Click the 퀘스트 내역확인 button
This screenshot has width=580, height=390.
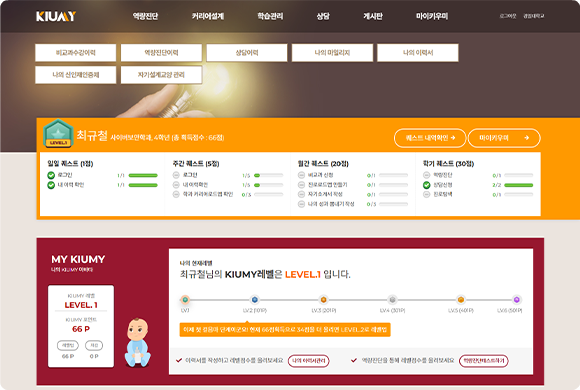coord(430,138)
